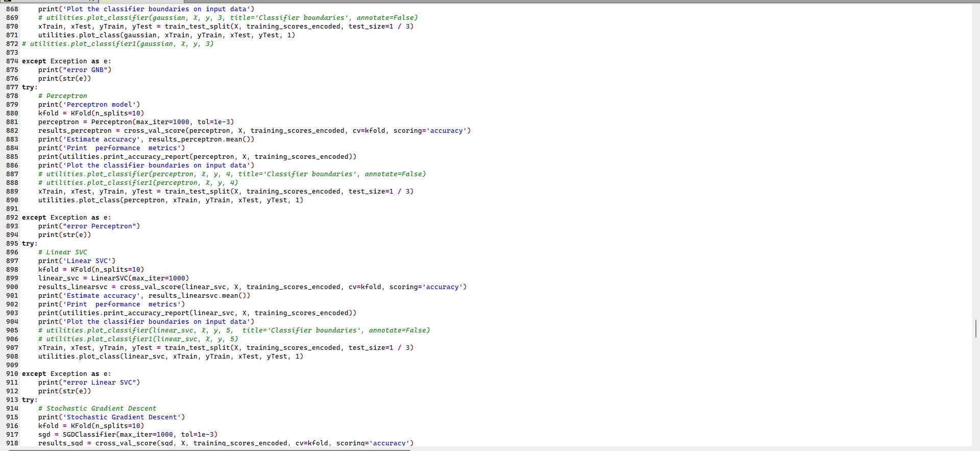The width and height of the screenshot is (980, 451).
Task: Click "LinearSVC(max_iter=1000)" on line 899
Action: coord(140,278)
